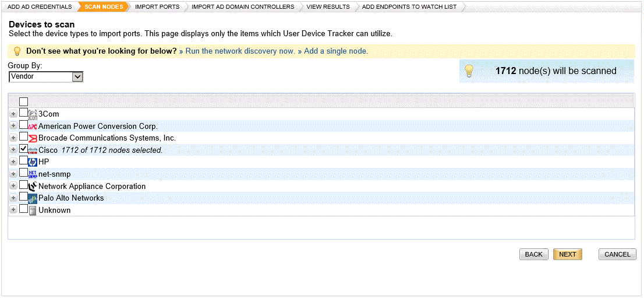Expand the Network Appliance Corporation group
644x298 pixels.
[x=13, y=186]
